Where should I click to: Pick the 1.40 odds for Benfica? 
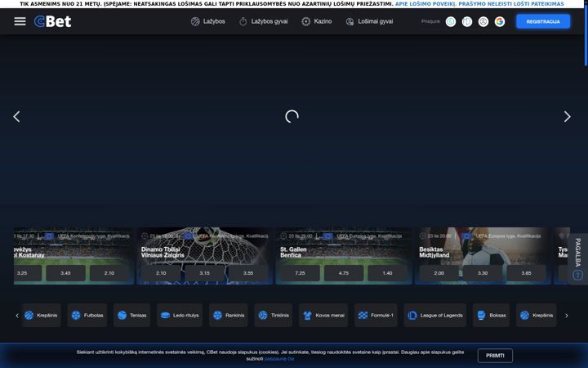click(387, 273)
